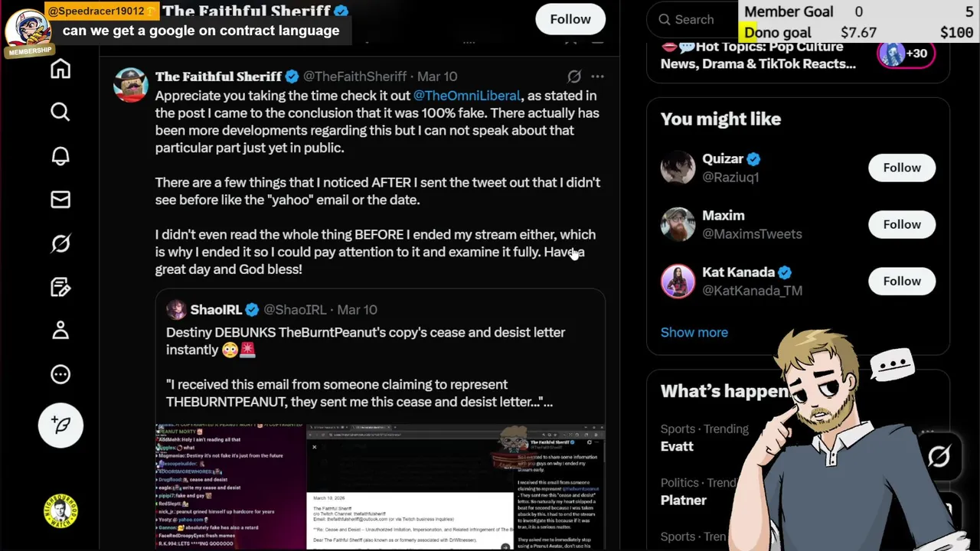Open the three-dot menu on Sheriff's tweet
Viewport: 980px width, 551px height.
tap(597, 77)
